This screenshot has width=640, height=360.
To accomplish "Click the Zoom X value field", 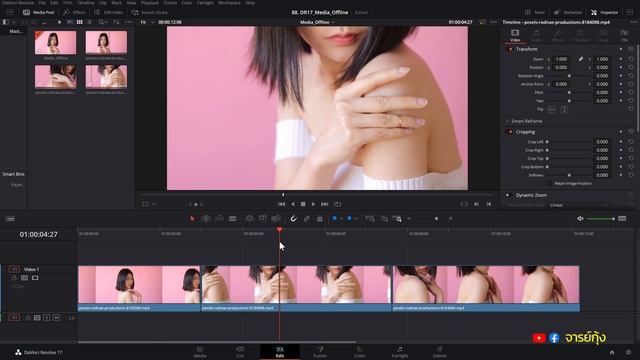I will (562, 59).
